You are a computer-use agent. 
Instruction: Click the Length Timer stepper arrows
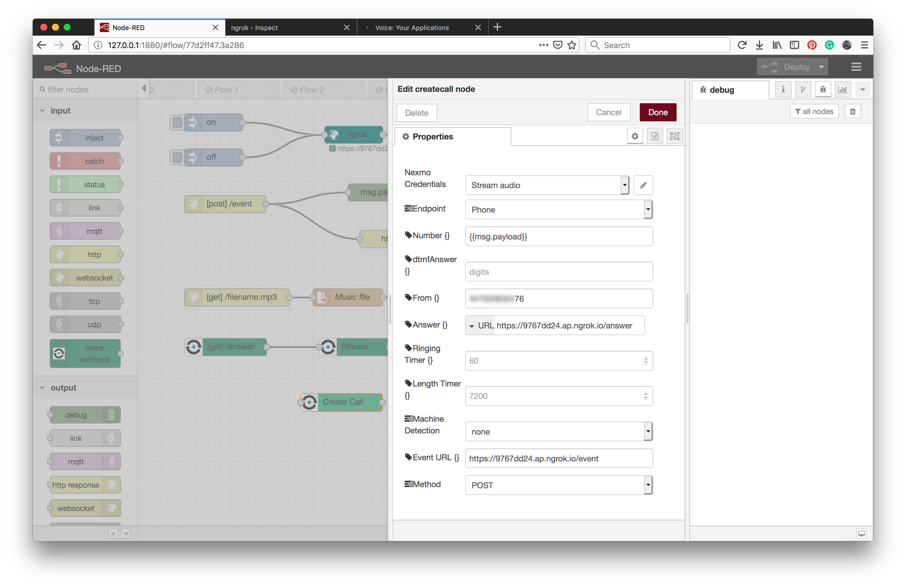click(x=646, y=396)
